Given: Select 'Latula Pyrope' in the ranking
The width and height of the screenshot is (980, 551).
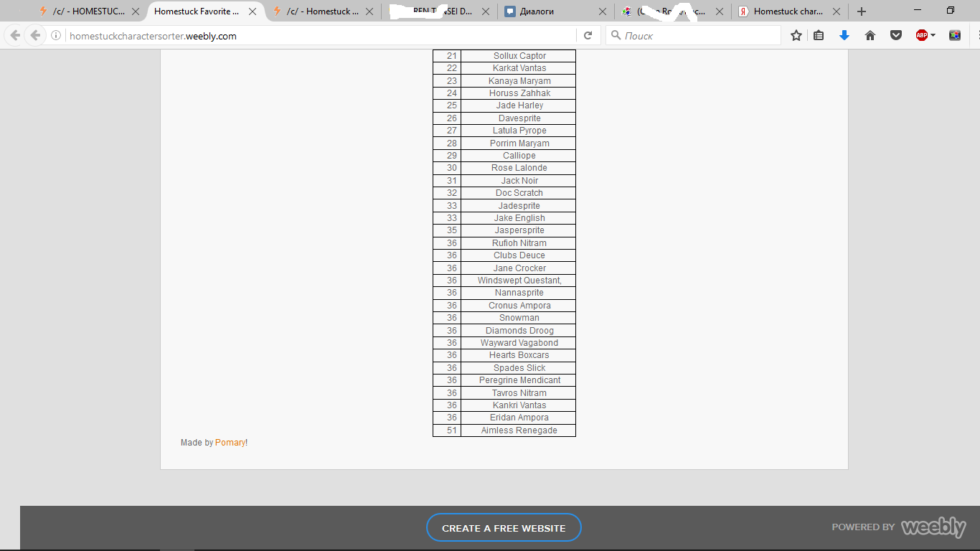Looking at the screenshot, I should tap(519, 131).
